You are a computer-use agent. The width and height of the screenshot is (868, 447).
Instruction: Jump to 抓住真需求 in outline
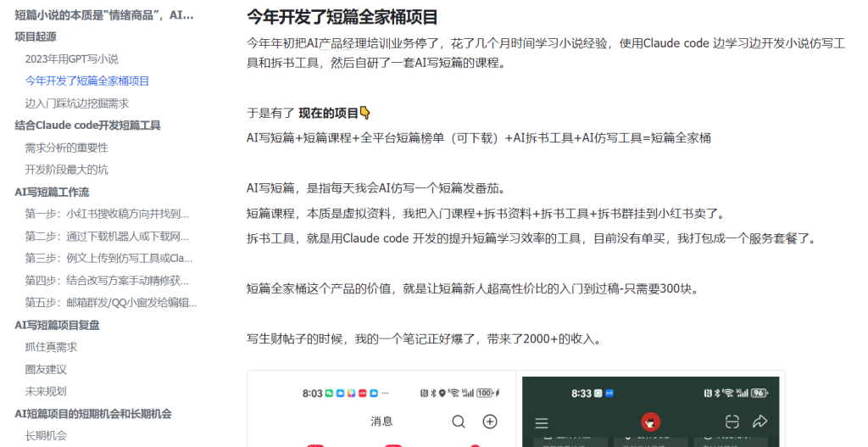pyautogui.click(x=51, y=347)
